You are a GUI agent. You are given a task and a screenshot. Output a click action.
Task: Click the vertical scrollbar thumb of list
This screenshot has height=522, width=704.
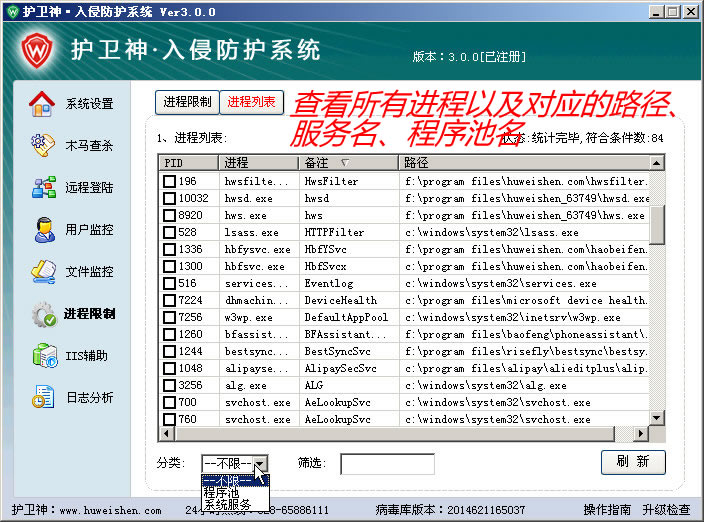657,225
